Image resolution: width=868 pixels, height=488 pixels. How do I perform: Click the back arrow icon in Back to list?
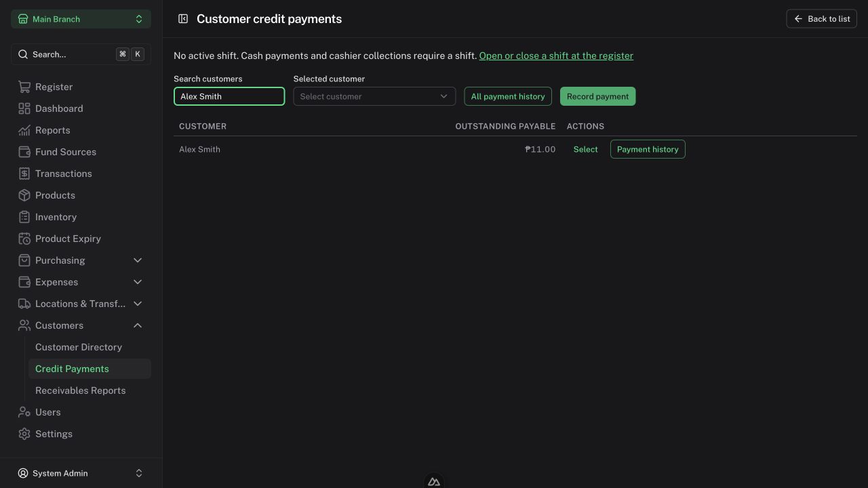798,19
